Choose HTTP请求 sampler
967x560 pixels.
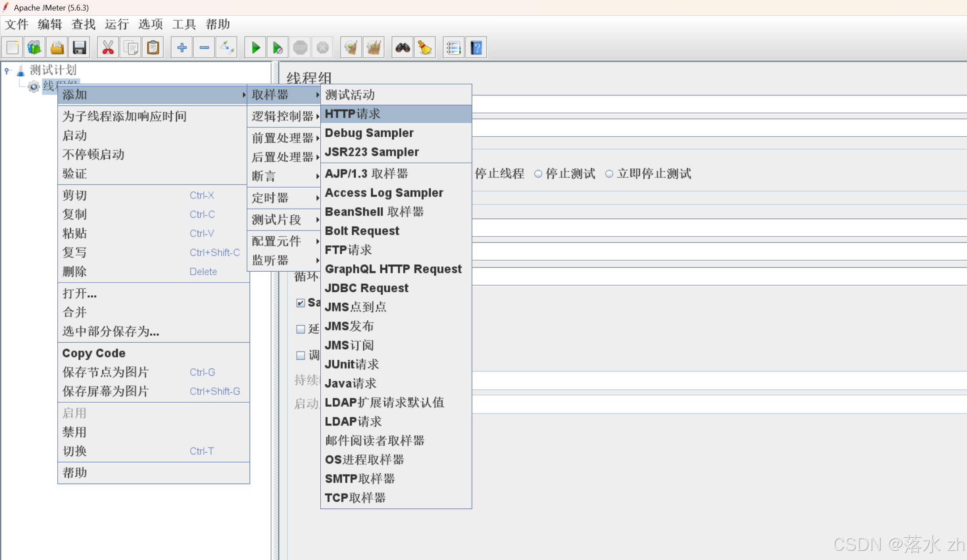(396, 114)
